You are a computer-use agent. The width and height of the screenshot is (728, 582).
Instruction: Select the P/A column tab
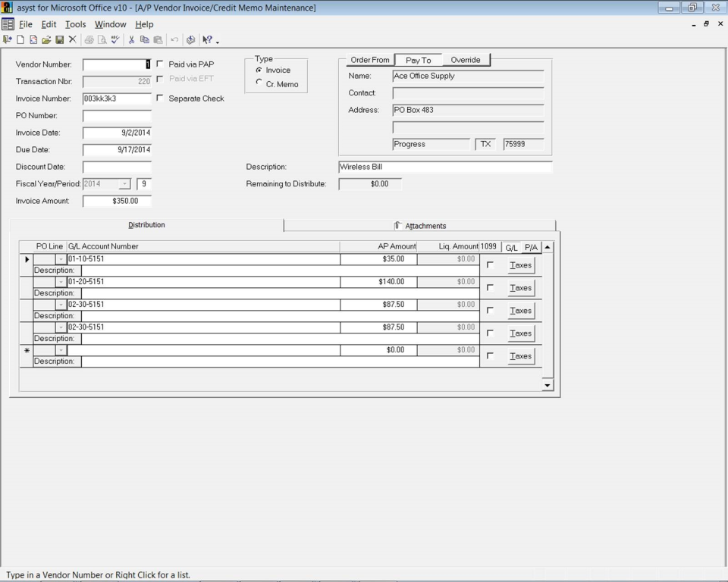point(531,247)
